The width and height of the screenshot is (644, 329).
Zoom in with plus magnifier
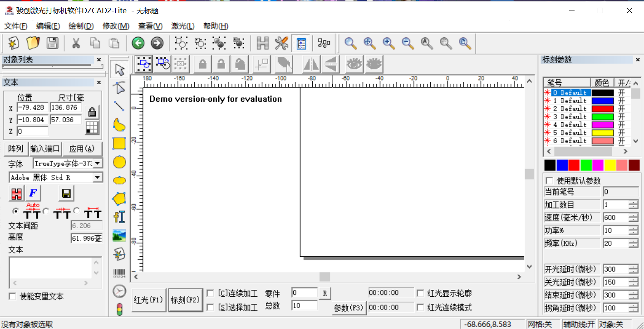pyautogui.click(x=388, y=43)
